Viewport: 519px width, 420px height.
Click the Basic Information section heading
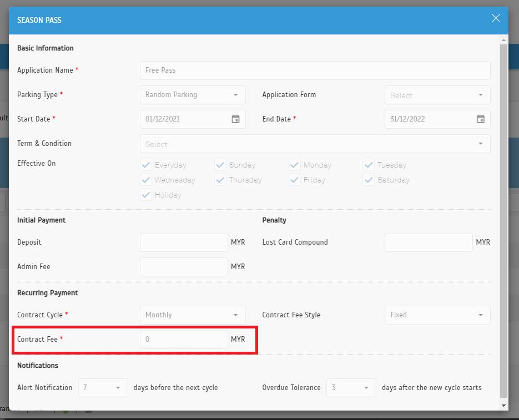[x=46, y=48]
